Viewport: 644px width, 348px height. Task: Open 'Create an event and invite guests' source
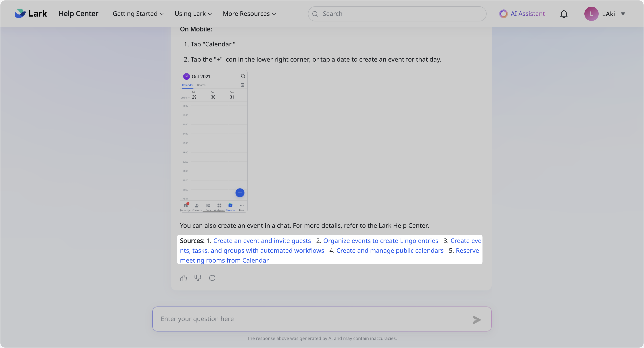tap(262, 240)
